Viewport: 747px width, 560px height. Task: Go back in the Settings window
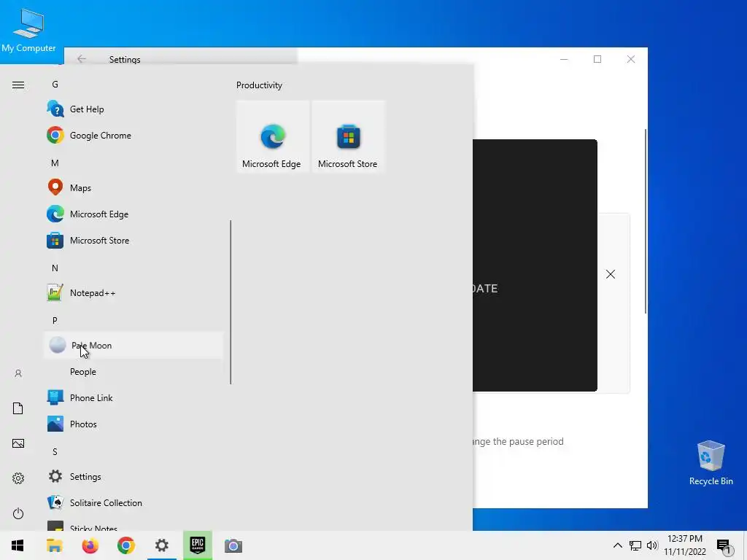pyautogui.click(x=82, y=59)
